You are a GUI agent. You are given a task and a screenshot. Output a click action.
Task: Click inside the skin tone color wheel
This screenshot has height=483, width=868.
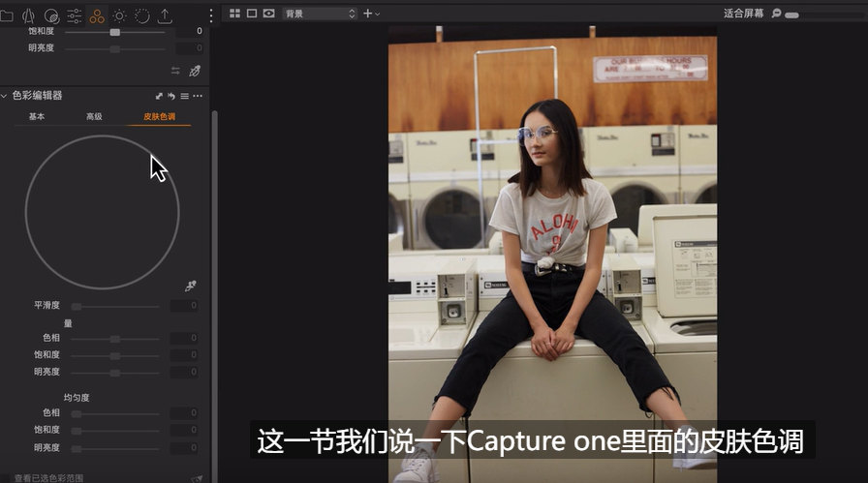[x=102, y=212]
